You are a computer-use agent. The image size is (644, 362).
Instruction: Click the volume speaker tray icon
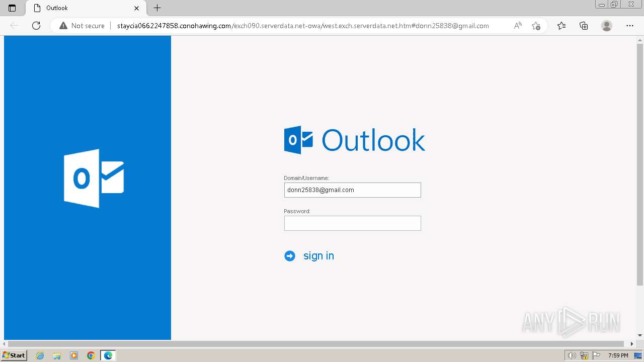pos(572,355)
